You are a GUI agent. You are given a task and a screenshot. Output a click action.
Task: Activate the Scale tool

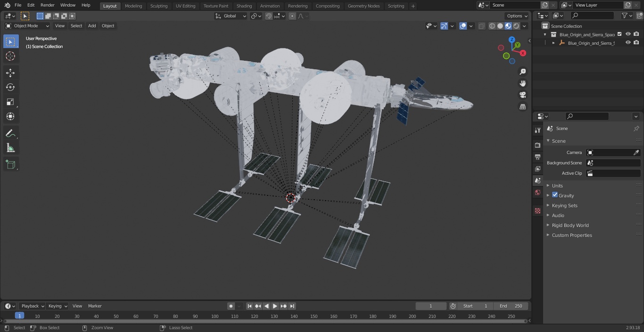click(10, 102)
